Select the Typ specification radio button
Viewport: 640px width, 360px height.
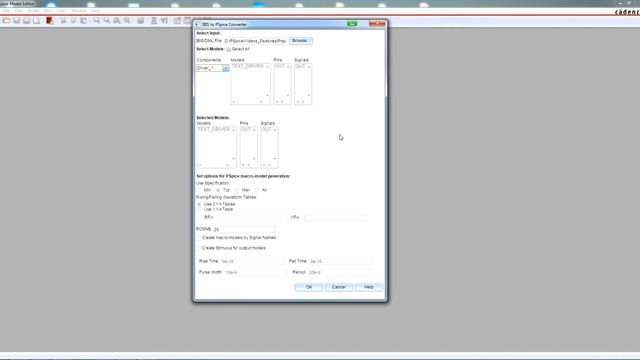click(x=218, y=190)
